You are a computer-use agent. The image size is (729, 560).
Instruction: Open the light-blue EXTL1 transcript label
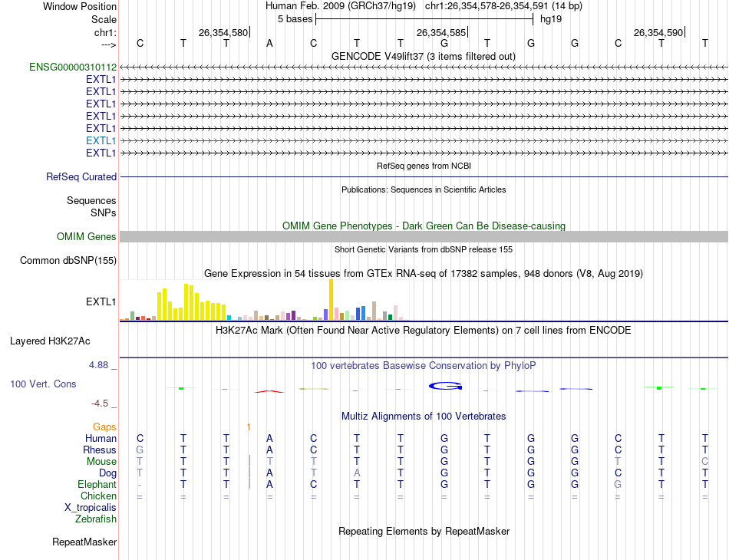(x=101, y=141)
